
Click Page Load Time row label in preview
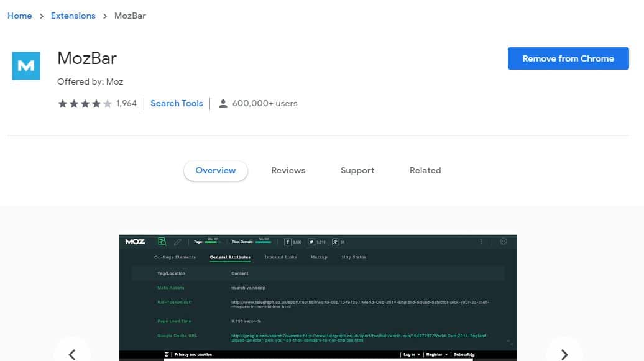point(174,321)
